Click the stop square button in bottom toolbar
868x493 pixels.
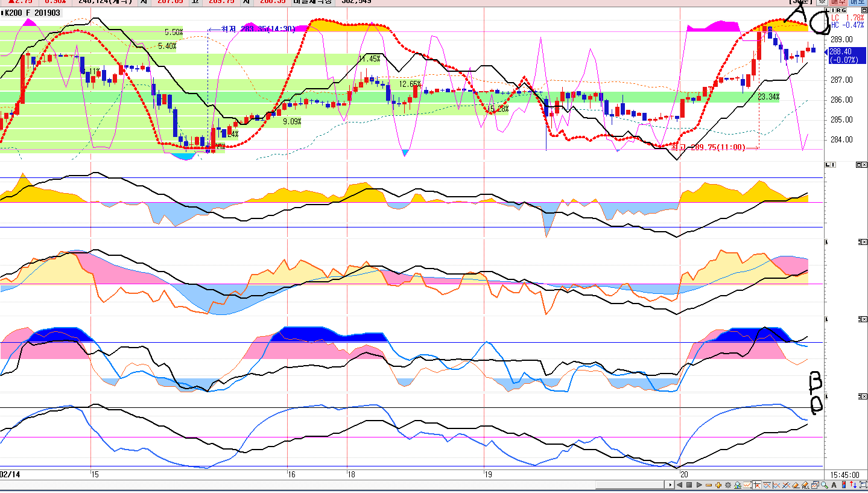point(689,485)
